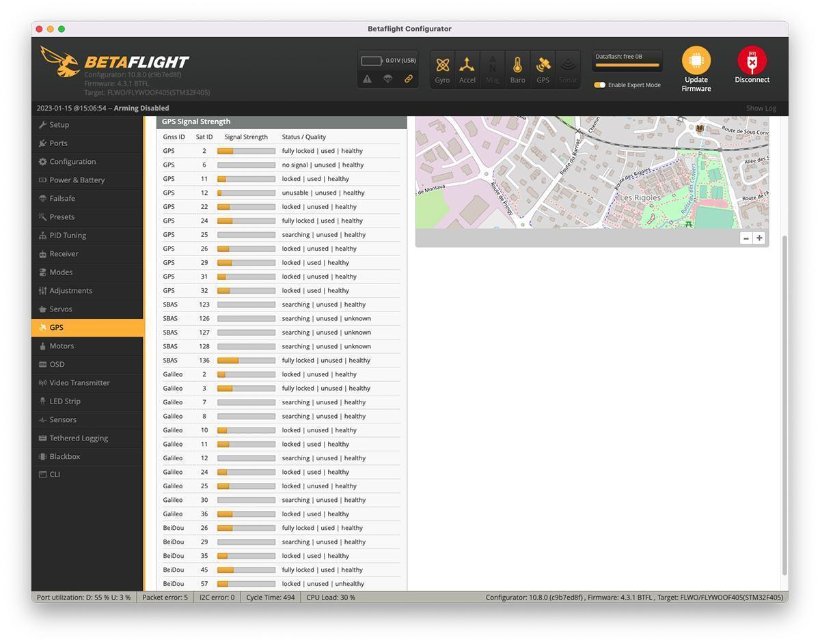Click the GPS Signal Strength panel header
The width and height of the screenshot is (820, 644).
pyautogui.click(x=282, y=122)
